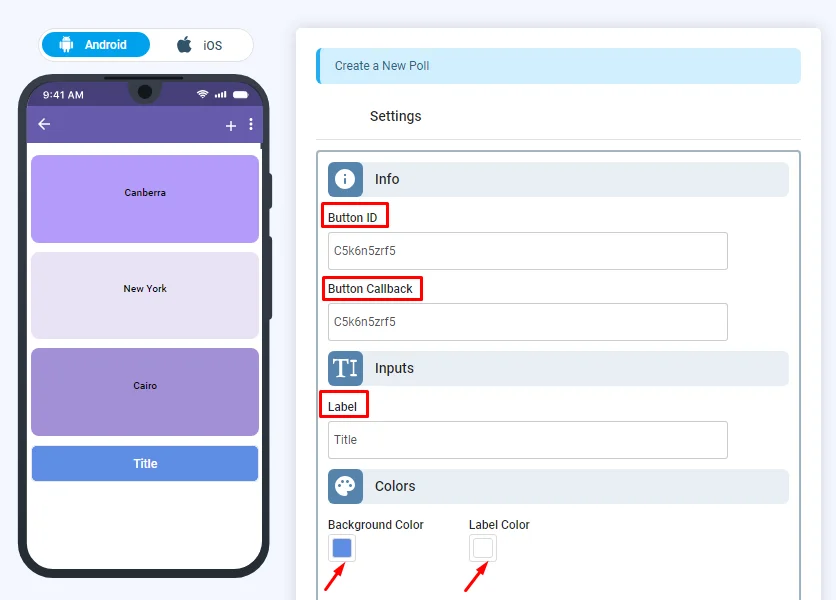Screen dimensions: 836x600
Task: Select the Canberra poll option
Action: [145, 199]
